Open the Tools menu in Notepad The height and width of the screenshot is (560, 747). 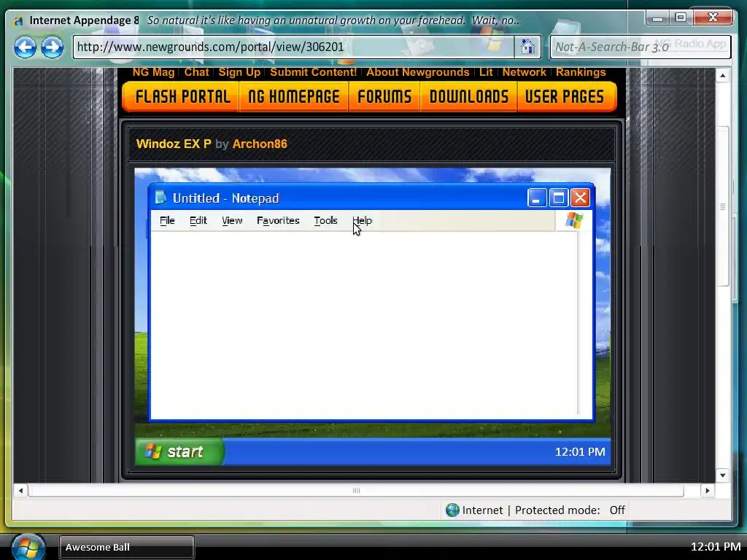coord(326,220)
